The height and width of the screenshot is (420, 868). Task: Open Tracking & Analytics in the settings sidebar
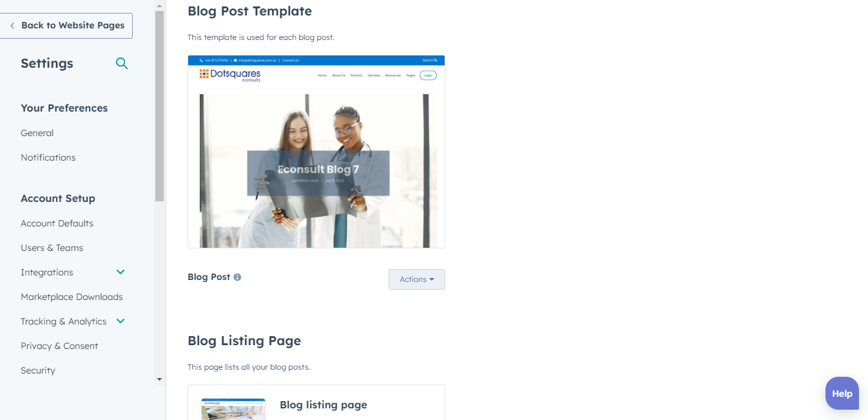click(64, 321)
